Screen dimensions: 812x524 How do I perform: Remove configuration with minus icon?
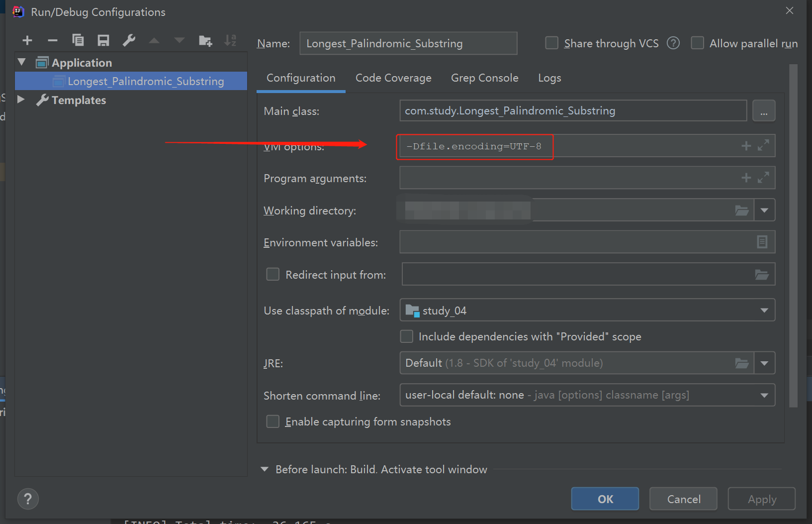[x=53, y=41]
